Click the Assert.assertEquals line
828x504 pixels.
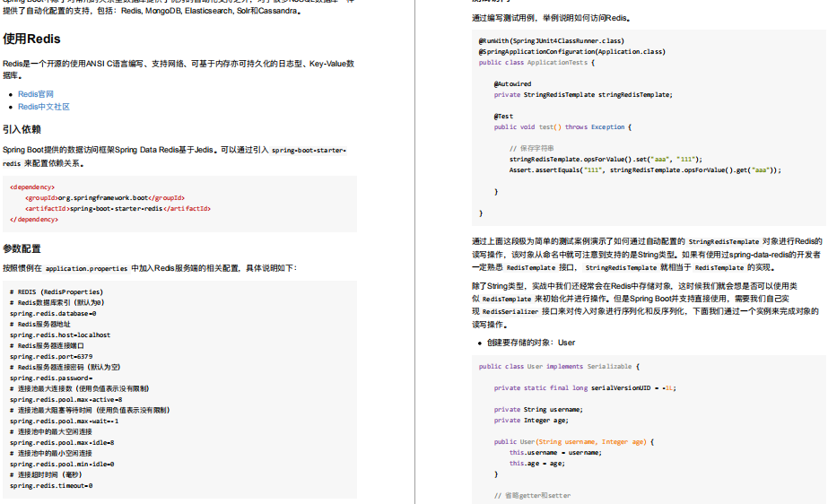[645, 169]
